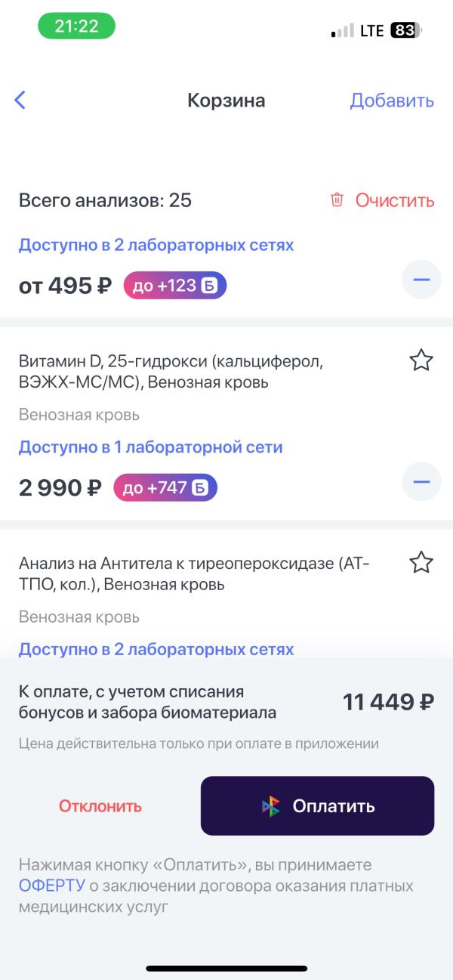Tap the 21:22 green status bar time pill
This screenshot has height=980, width=453.
76,26
